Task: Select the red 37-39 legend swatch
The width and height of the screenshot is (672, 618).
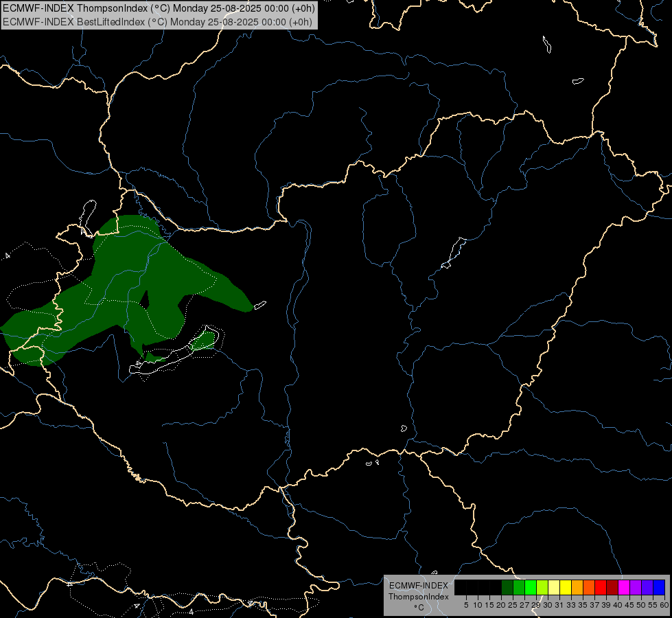Action: pos(601,587)
